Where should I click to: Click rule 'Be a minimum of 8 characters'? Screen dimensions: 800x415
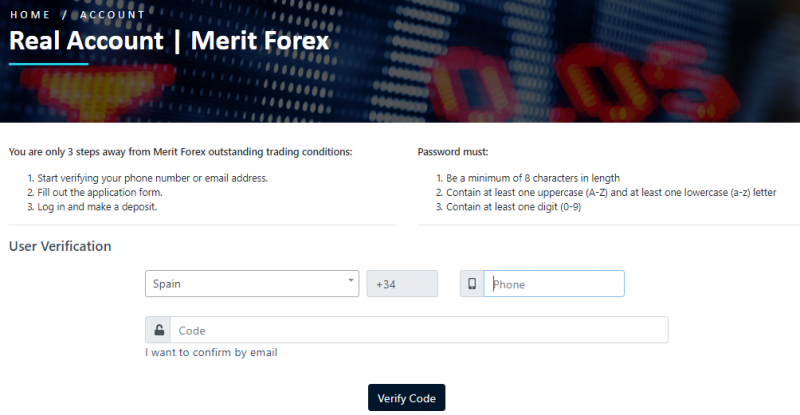pyautogui.click(x=533, y=178)
